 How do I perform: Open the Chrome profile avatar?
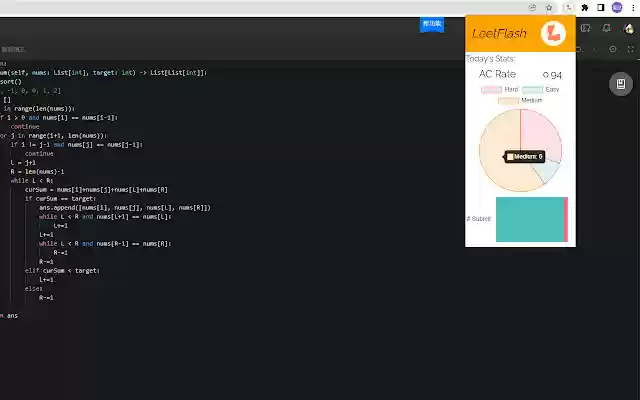point(617,7)
